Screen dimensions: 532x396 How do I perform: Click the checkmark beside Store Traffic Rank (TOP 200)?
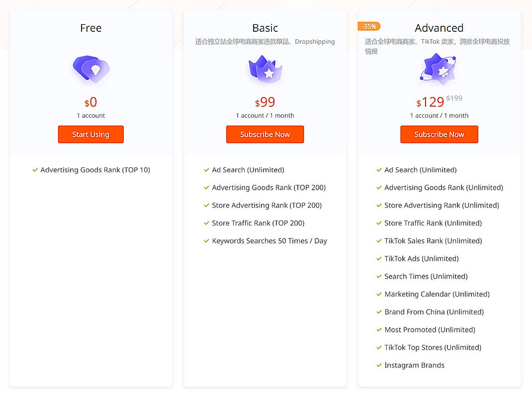pyautogui.click(x=207, y=223)
